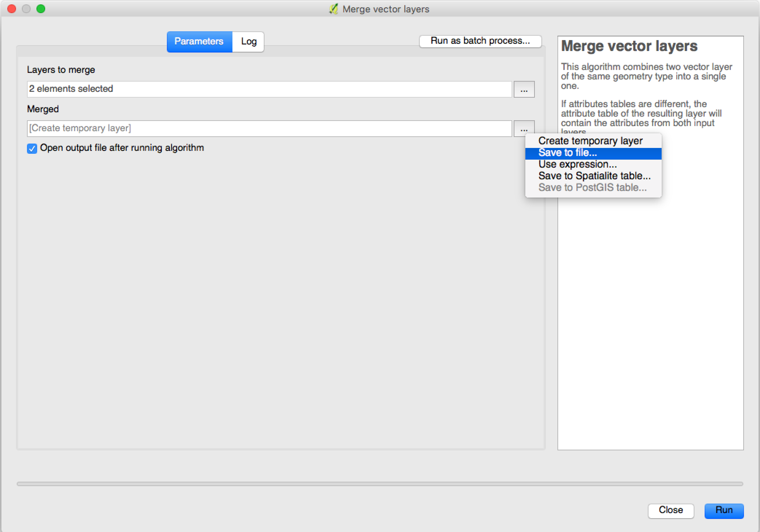This screenshot has width=760, height=532.
Task: Click the red window close button
Action: pos(12,9)
